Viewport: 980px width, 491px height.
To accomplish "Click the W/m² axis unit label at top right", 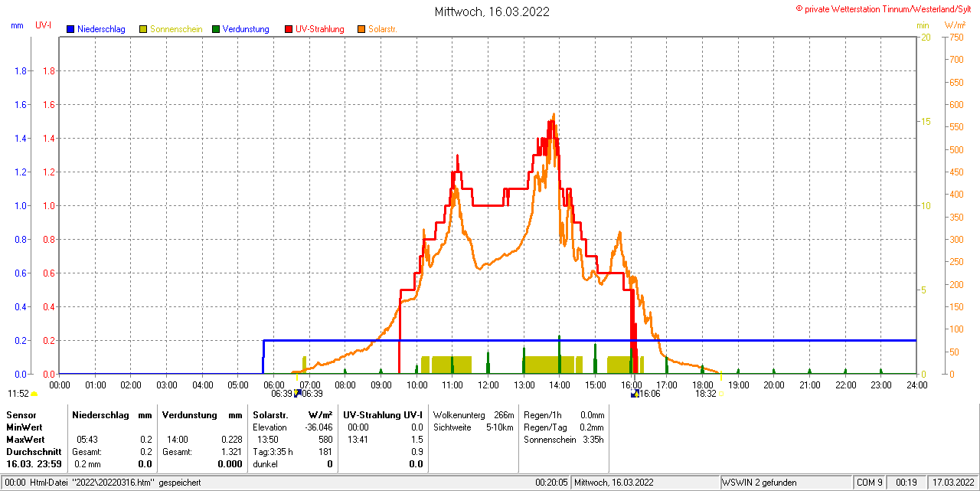I will click(x=955, y=25).
